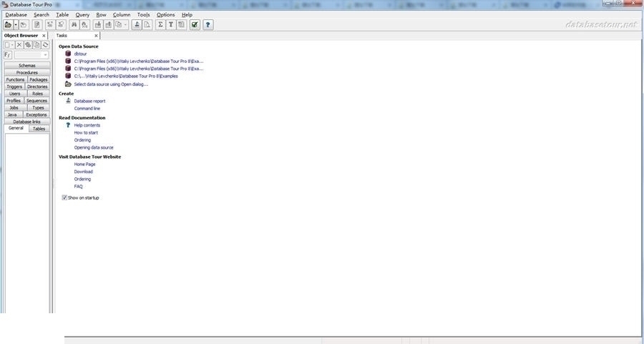Switch to the Triggers tab
This screenshot has width=644, height=344.
pyautogui.click(x=14, y=87)
